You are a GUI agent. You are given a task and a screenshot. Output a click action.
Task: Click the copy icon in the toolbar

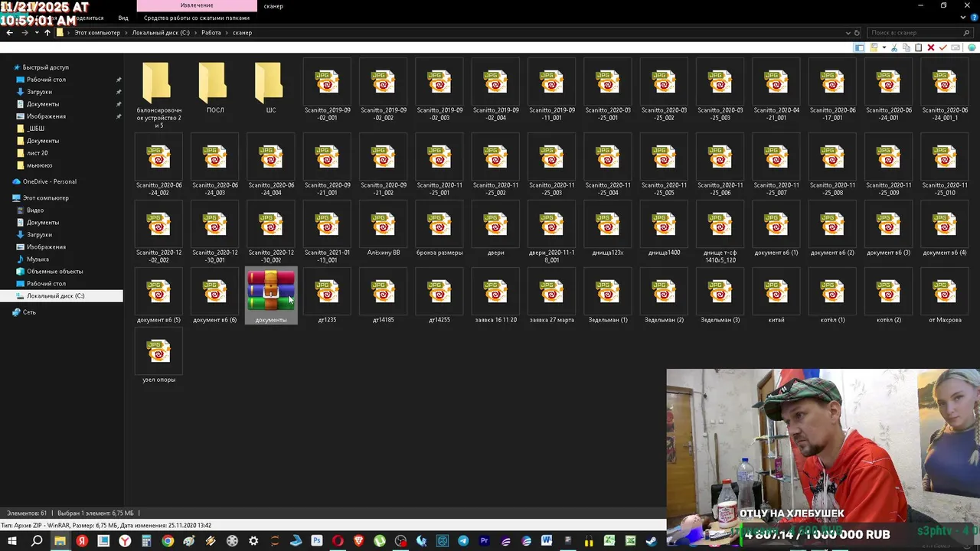coord(906,47)
